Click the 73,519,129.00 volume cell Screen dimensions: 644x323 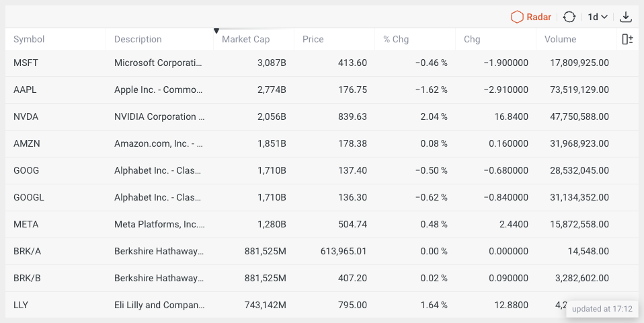[x=579, y=89]
